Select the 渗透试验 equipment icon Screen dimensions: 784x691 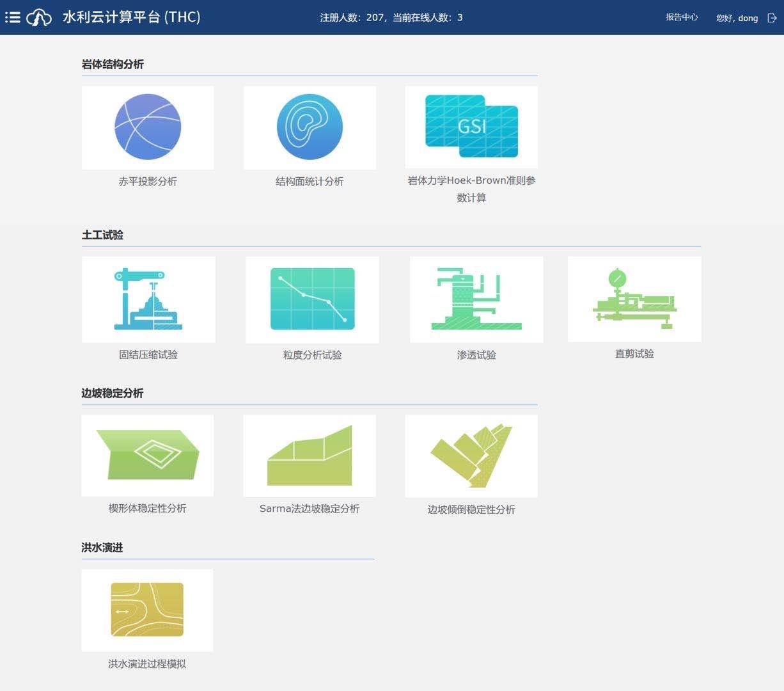click(x=476, y=299)
